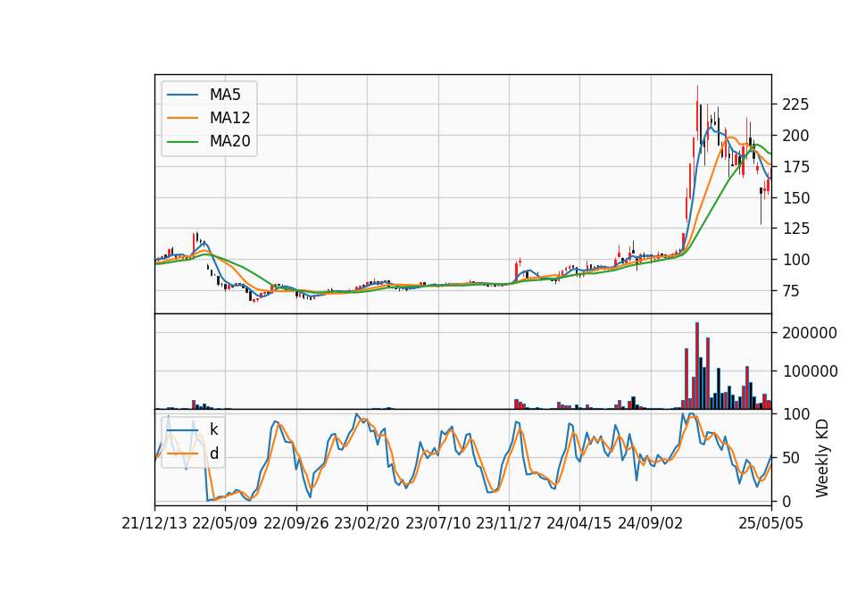Click the k legend label
Viewport: 857px width, 616px height.
[214, 429]
